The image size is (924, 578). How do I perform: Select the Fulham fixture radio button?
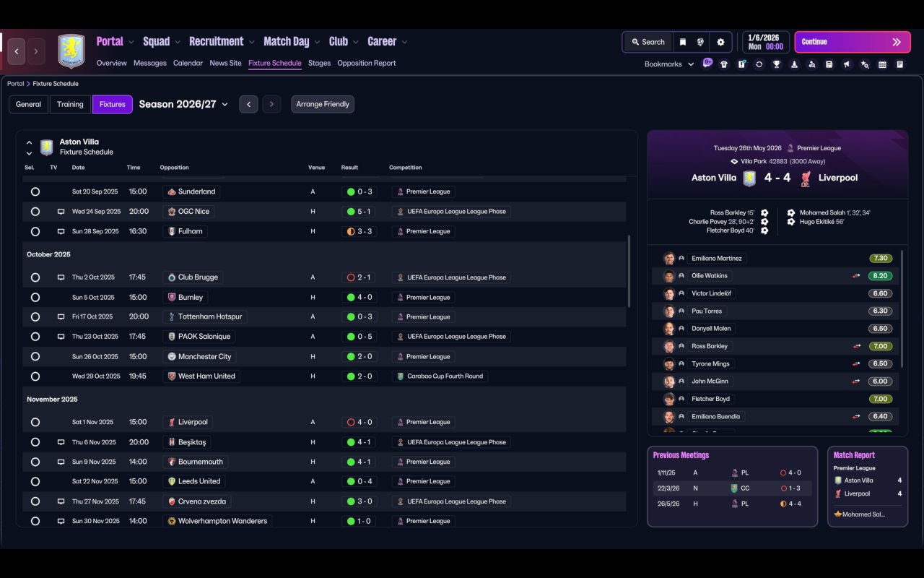coord(35,232)
